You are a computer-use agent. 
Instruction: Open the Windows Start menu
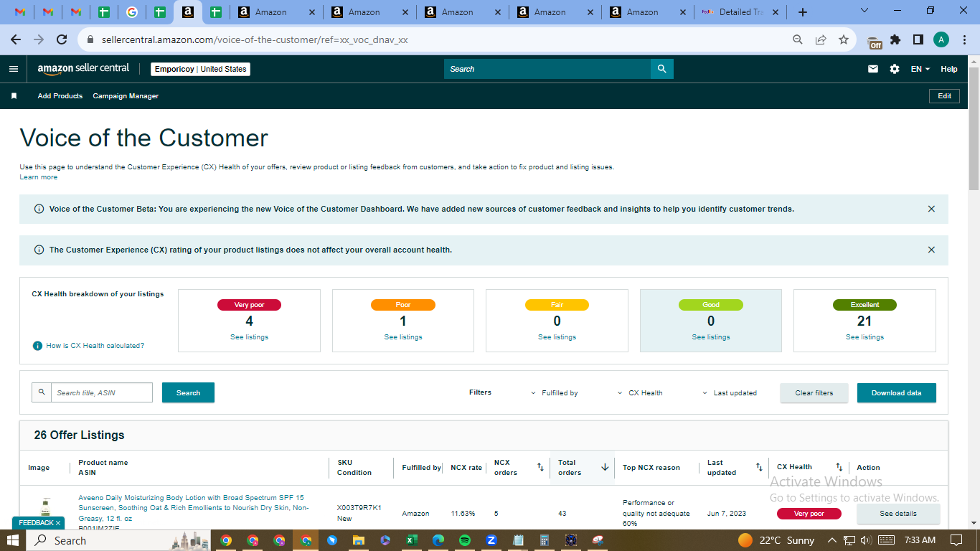(x=13, y=540)
